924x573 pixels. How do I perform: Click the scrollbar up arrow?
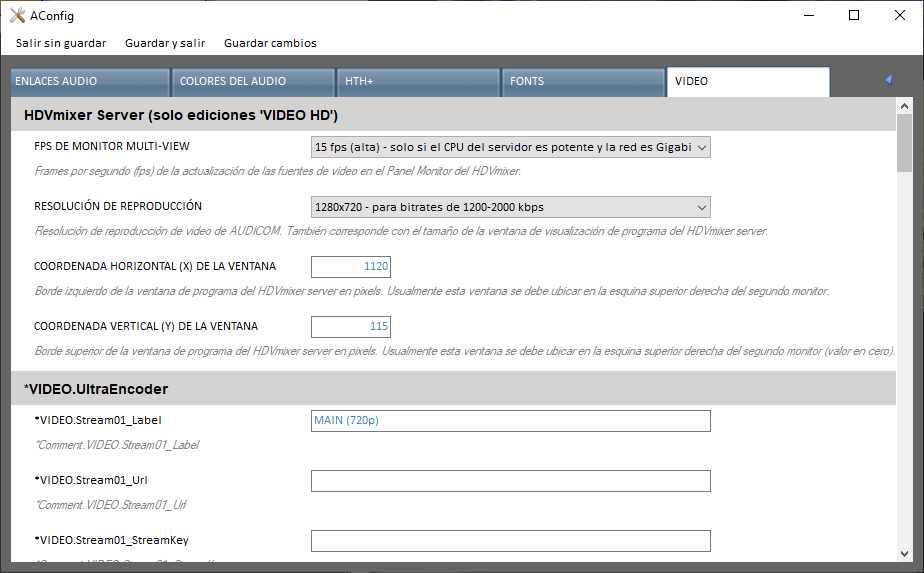[905, 106]
